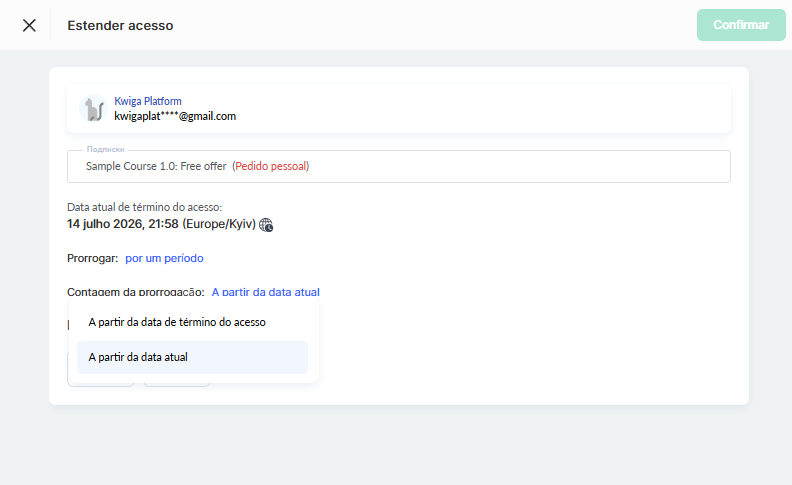Click the Data atual de término label

click(144, 207)
